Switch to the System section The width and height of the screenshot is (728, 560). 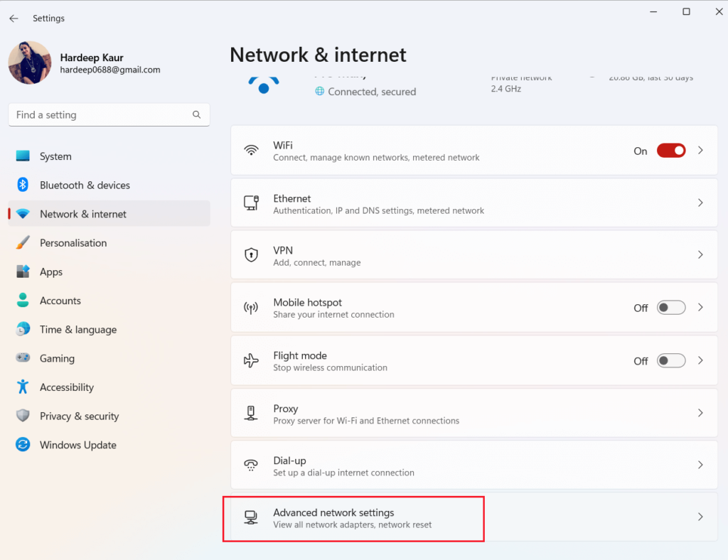[x=55, y=156]
